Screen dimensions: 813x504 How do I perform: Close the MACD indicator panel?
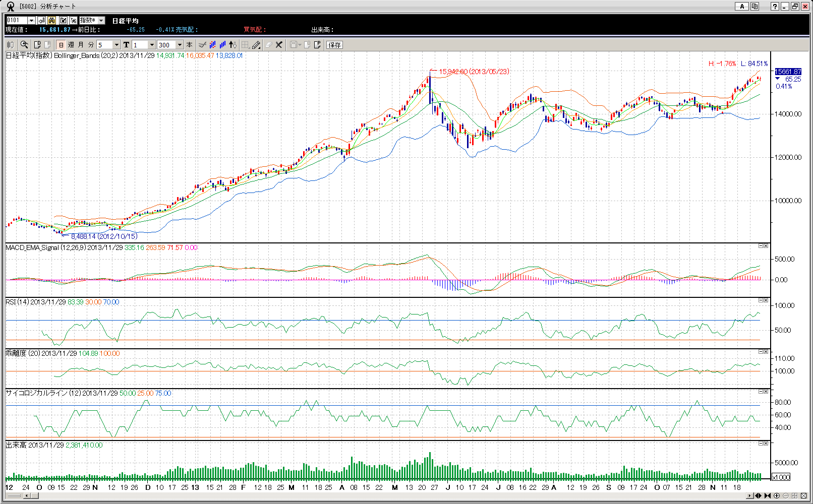[x=766, y=246]
